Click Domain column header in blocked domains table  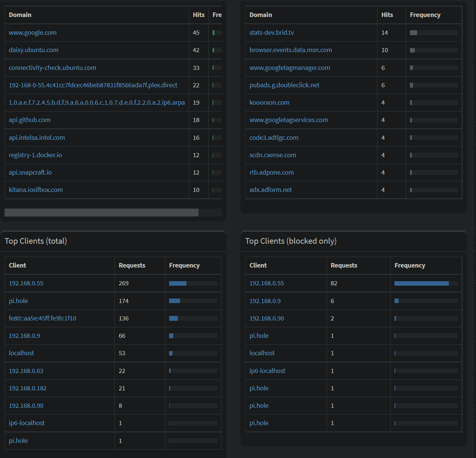pyautogui.click(x=261, y=15)
